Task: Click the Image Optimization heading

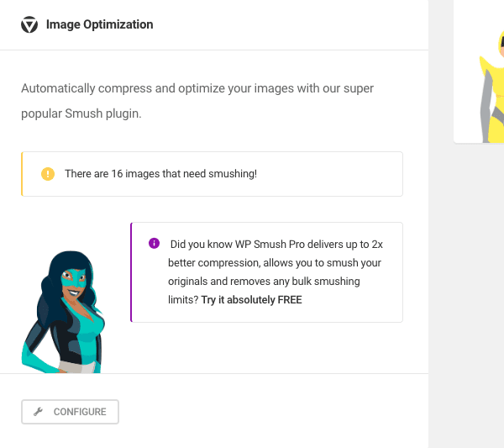Action: click(100, 24)
